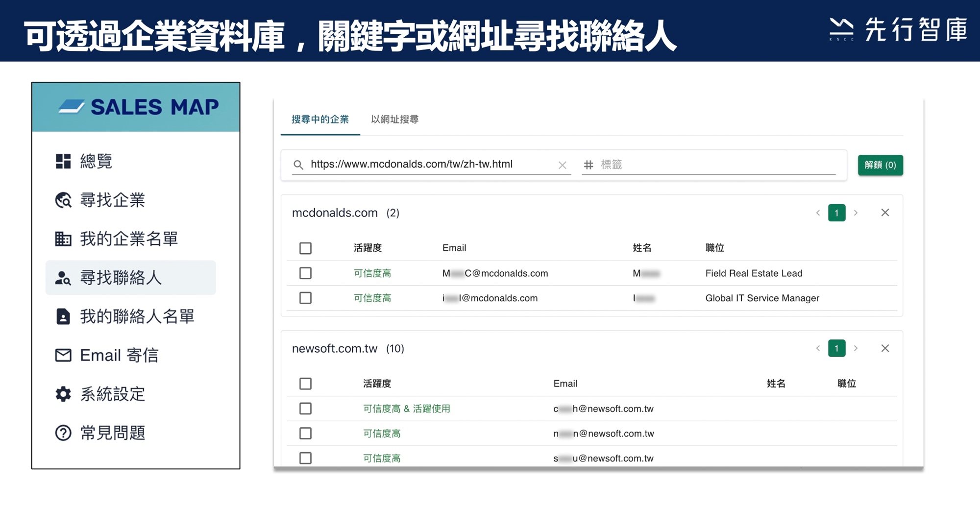
Task: Go to previous page of newsoft.com.tw results
Action: coord(818,348)
